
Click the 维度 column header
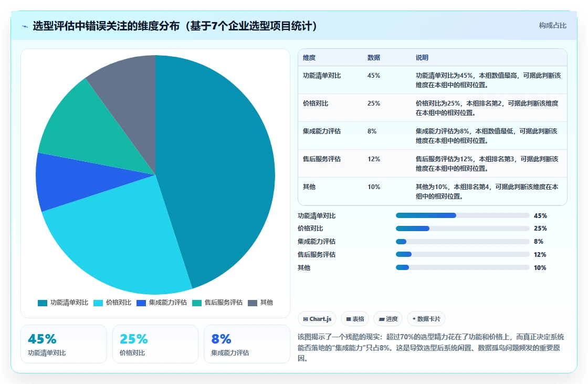309,57
